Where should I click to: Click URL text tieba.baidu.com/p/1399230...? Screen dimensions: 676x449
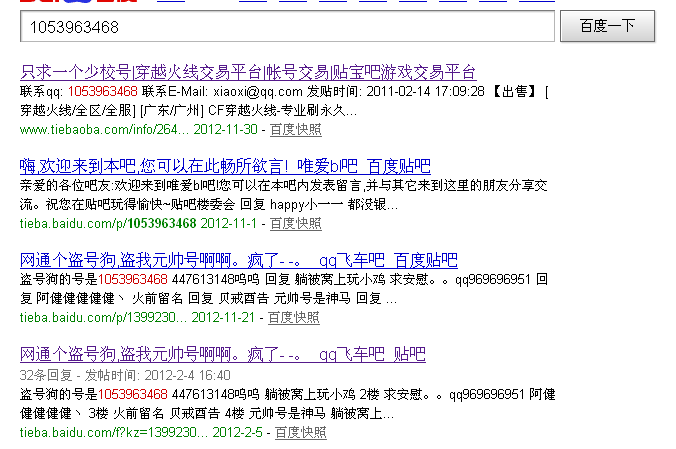103,317
